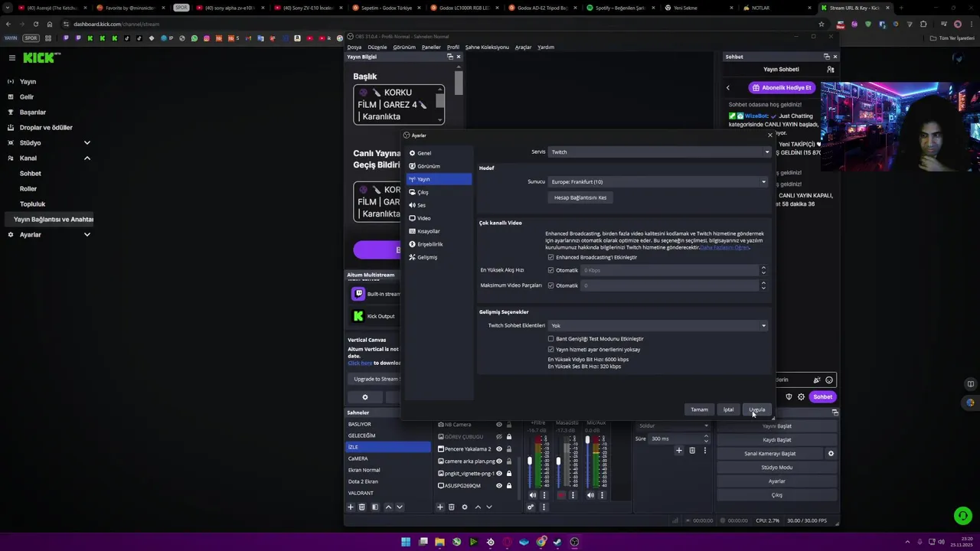The width and height of the screenshot is (980, 551).
Task: Open Görünüm section in settings sidebar
Action: click(x=439, y=166)
